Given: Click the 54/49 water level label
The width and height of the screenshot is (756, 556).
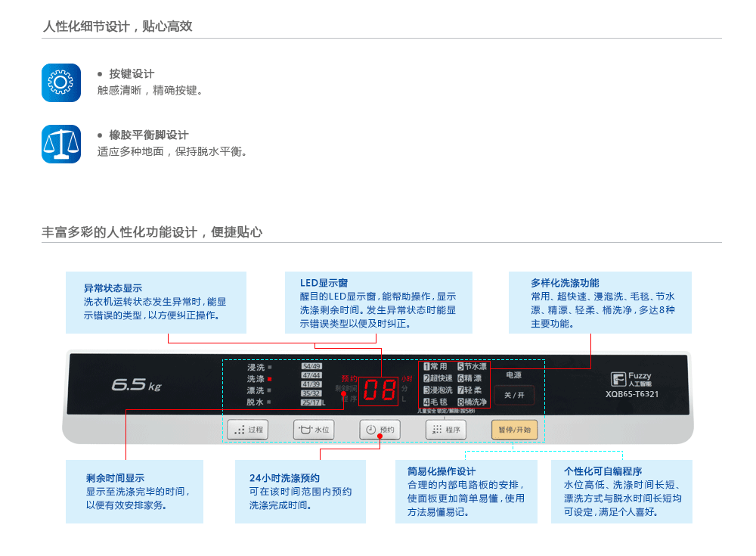Looking at the screenshot, I should tap(311, 366).
